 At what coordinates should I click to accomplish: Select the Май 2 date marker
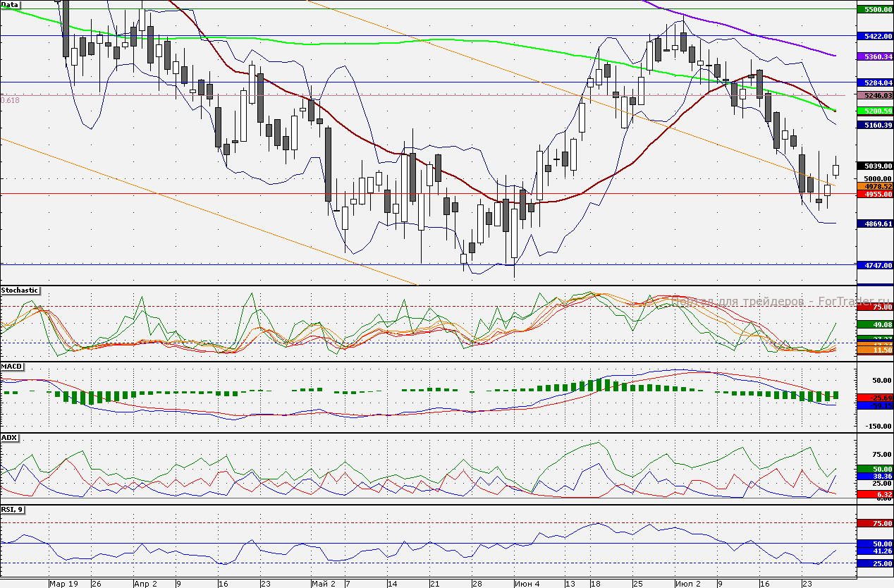coord(324,584)
